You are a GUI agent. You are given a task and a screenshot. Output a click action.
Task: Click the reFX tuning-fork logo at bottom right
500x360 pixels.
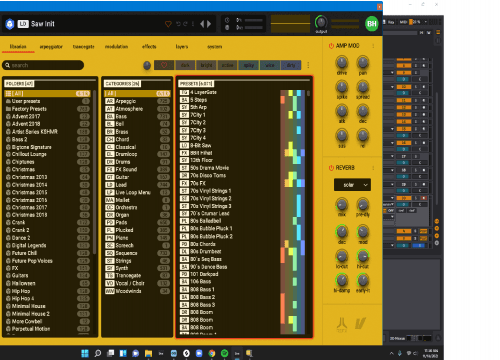tap(342, 324)
